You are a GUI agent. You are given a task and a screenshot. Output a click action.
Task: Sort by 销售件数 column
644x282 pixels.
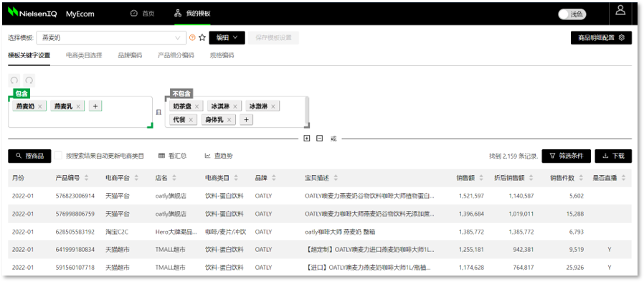(581, 178)
